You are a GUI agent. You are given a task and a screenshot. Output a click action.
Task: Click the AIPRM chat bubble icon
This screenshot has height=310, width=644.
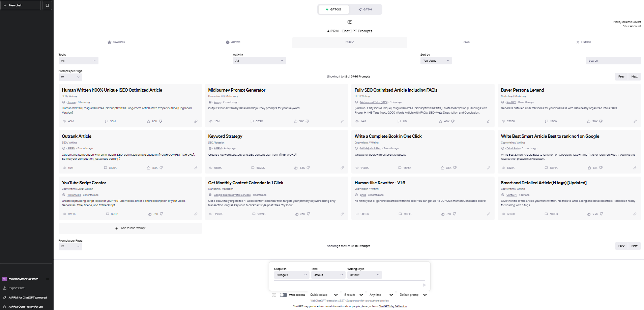coord(350,22)
